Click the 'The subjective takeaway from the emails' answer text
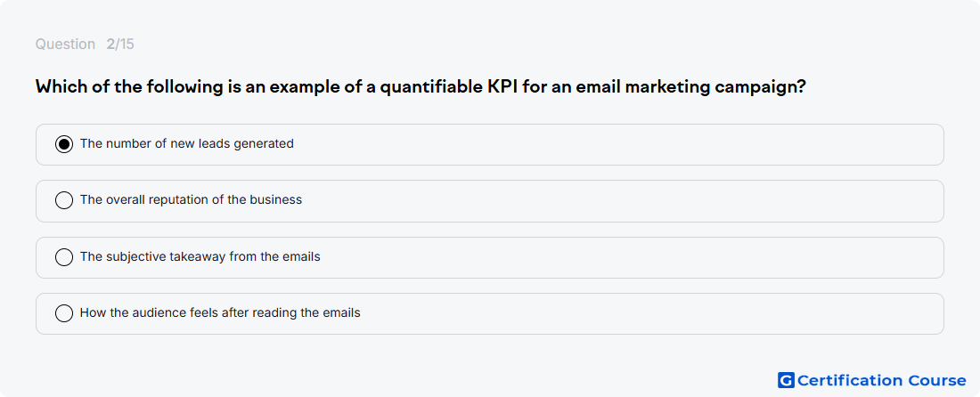This screenshot has height=397, width=980. coord(200,256)
